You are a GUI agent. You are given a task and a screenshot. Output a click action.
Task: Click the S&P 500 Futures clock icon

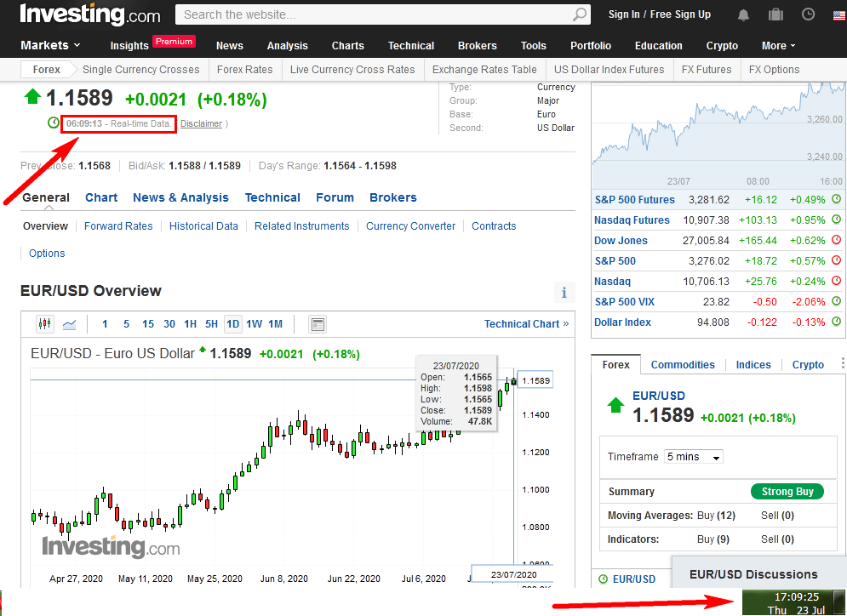tap(836, 199)
